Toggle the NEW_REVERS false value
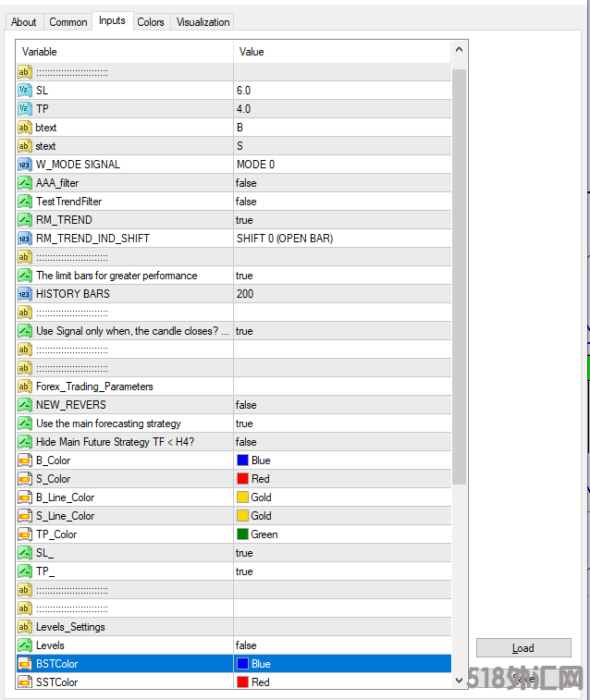 pyautogui.click(x=342, y=405)
